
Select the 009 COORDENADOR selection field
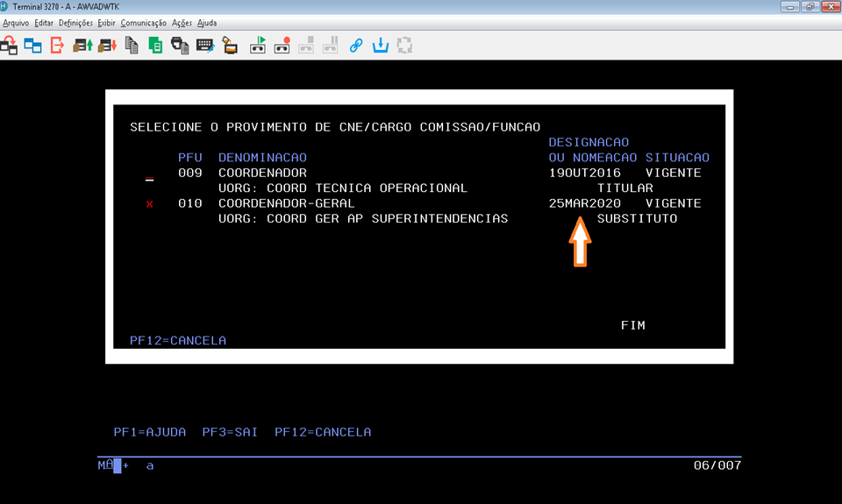pos(149,176)
